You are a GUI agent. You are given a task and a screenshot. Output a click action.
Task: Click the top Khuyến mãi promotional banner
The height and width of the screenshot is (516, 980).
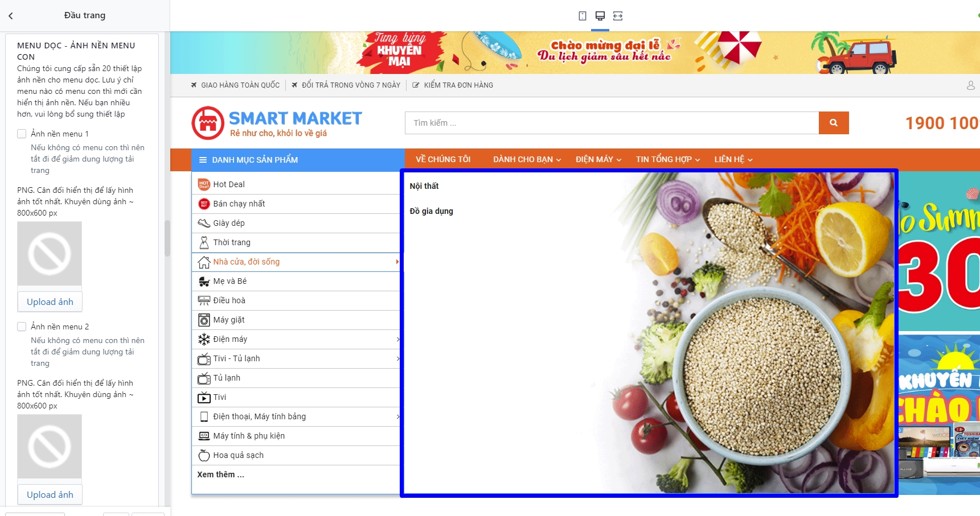click(x=575, y=52)
